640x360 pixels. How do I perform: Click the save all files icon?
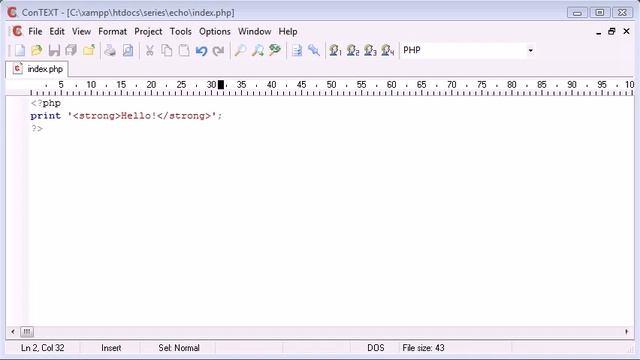71,51
